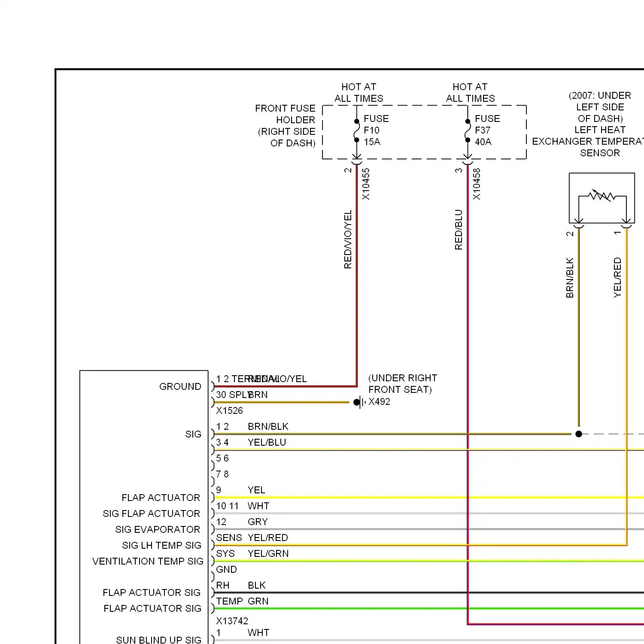Click the SIG FLAP ACTUATOR label
The width and height of the screenshot is (644, 644).
[151, 514]
